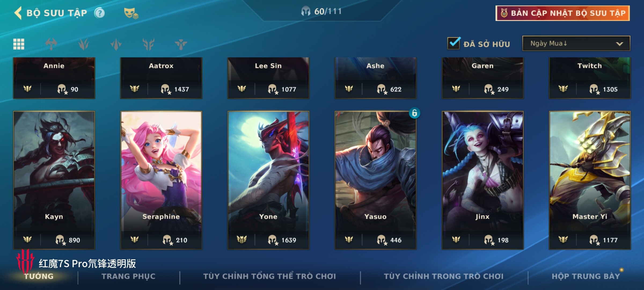Open the Hộp Trưng Bày tab
This screenshot has height=290, width=644.
[x=586, y=276]
